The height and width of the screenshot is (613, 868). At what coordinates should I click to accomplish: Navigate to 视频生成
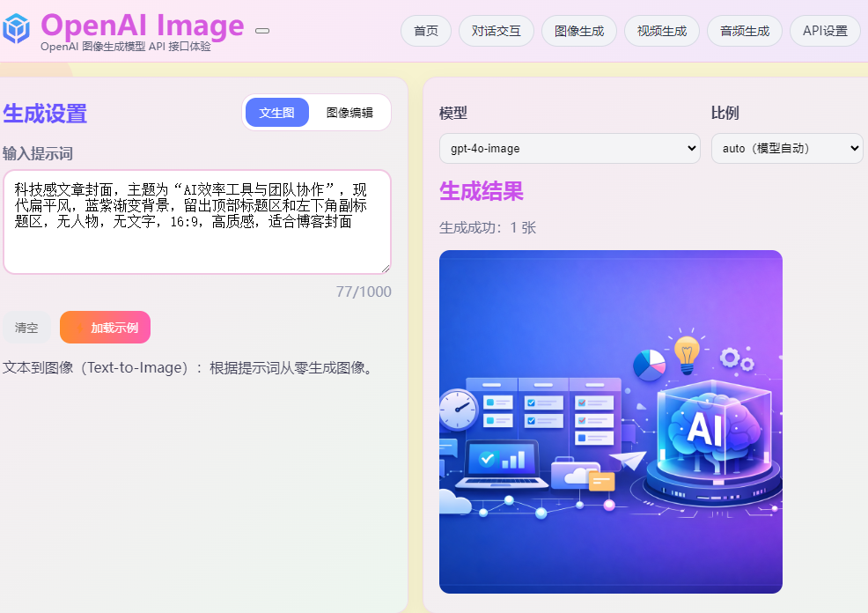[662, 31]
